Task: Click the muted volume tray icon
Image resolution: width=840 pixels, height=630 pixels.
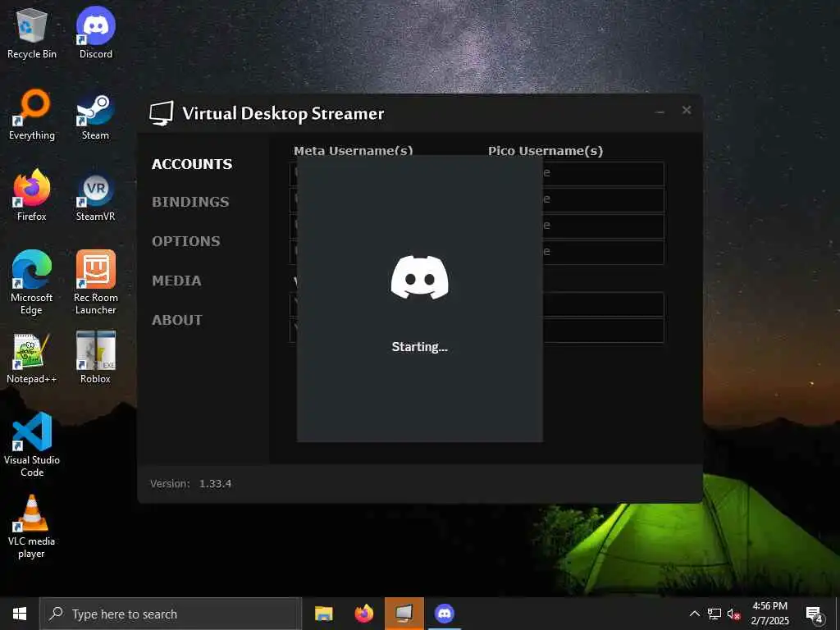Action: point(733,614)
